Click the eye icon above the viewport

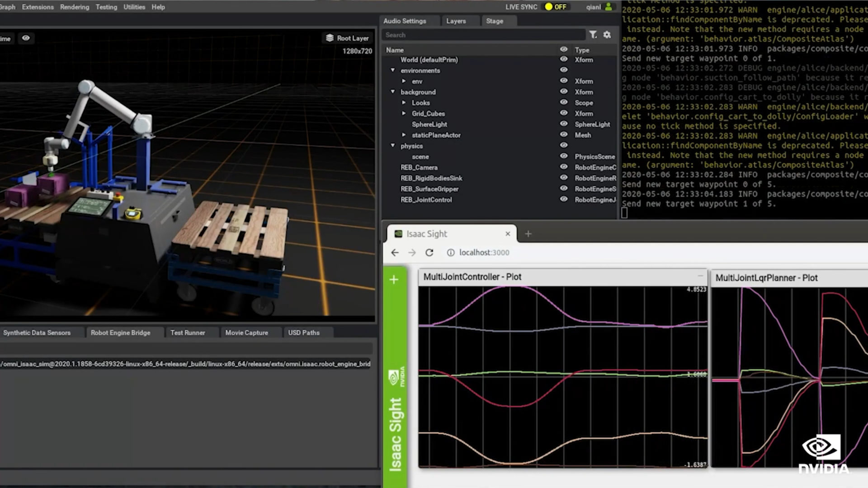(x=26, y=38)
